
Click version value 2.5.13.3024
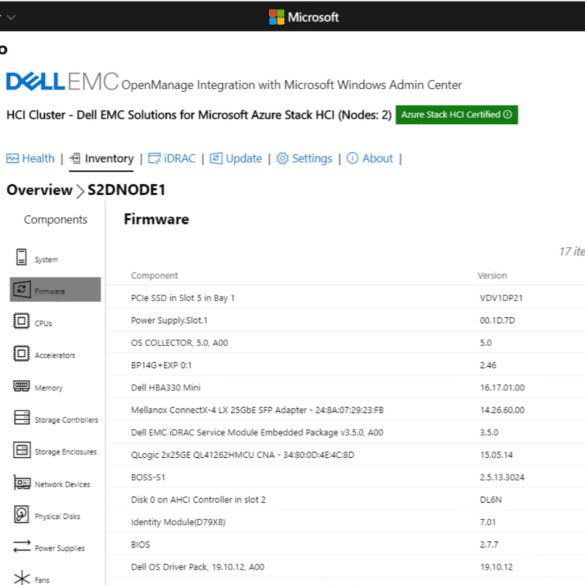[502, 477]
